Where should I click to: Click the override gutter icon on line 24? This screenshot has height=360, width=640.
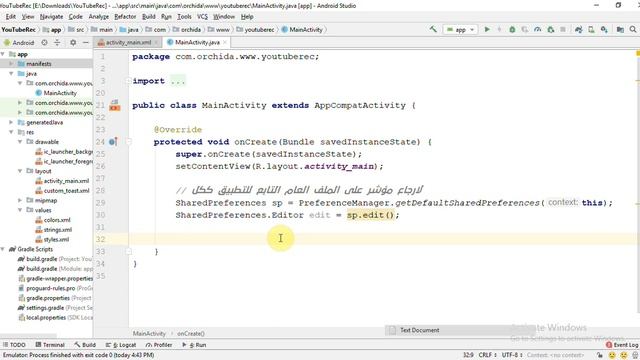113,142
